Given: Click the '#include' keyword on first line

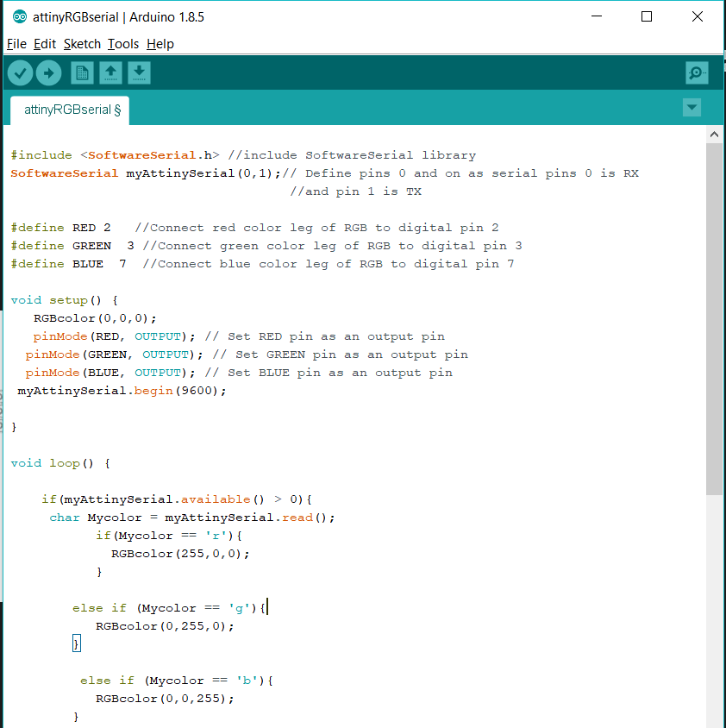Looking at the screenshot, I should click(x=41, y=155).
